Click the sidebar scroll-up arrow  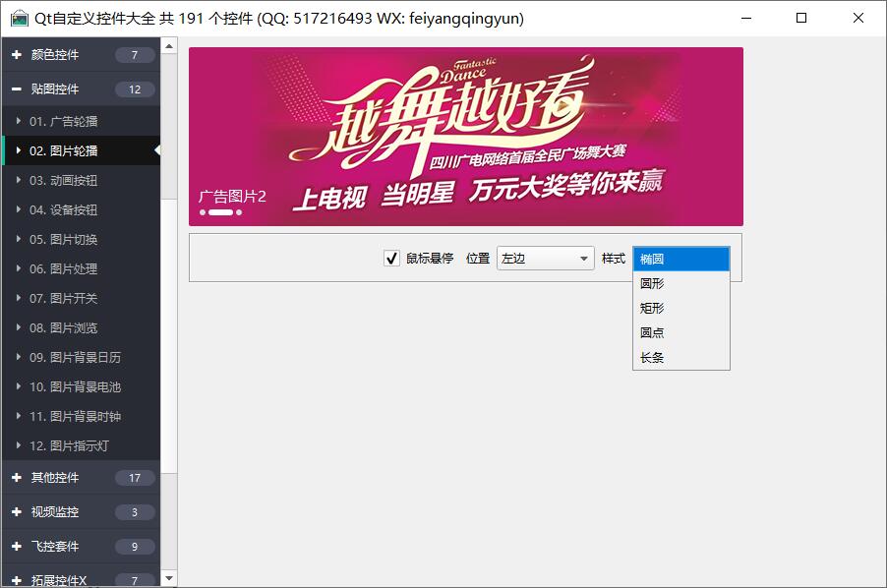[169, 46]
